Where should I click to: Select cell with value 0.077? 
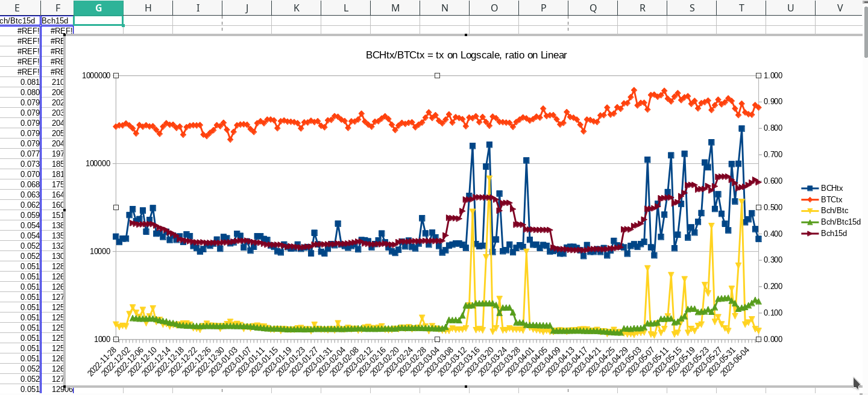20,154
